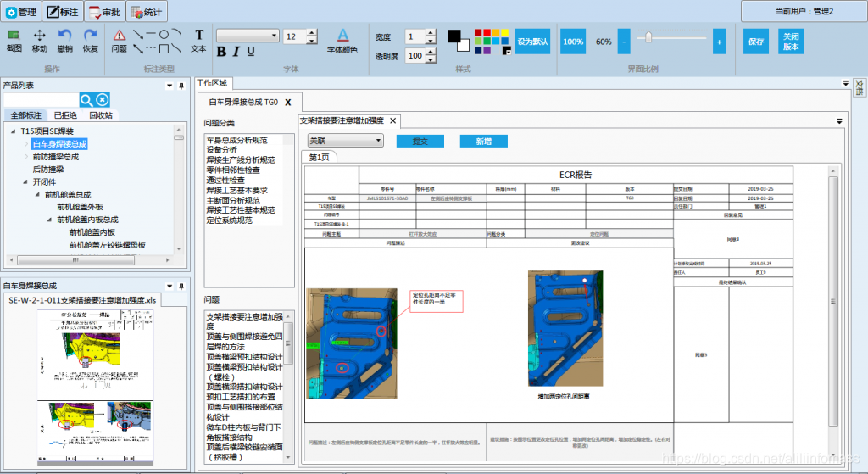Open the 审批 tab
This screenshot has width=868, height=474.
(x=104, y=12)
